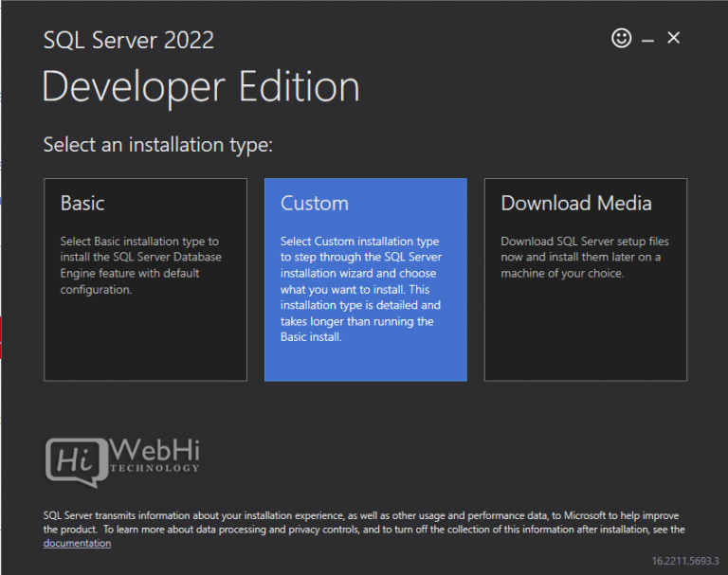Close the SQL Server installer window
Viewport: 728px width, 575px height.
point(674,38)
